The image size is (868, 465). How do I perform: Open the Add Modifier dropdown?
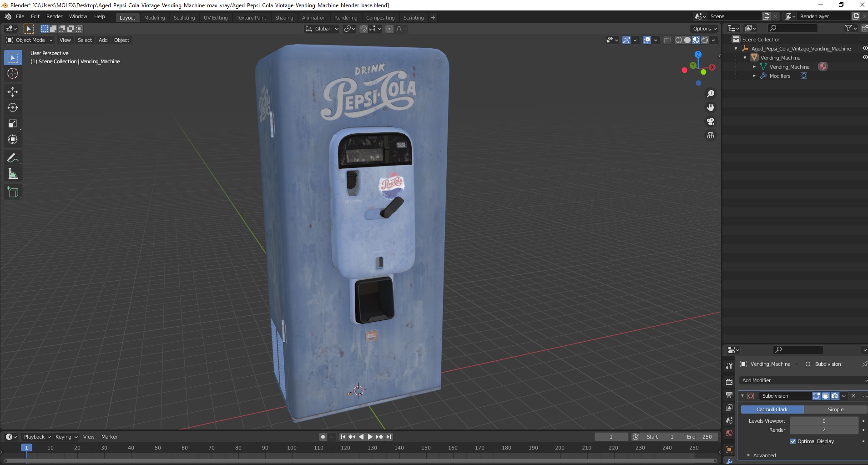click(803, 380)
